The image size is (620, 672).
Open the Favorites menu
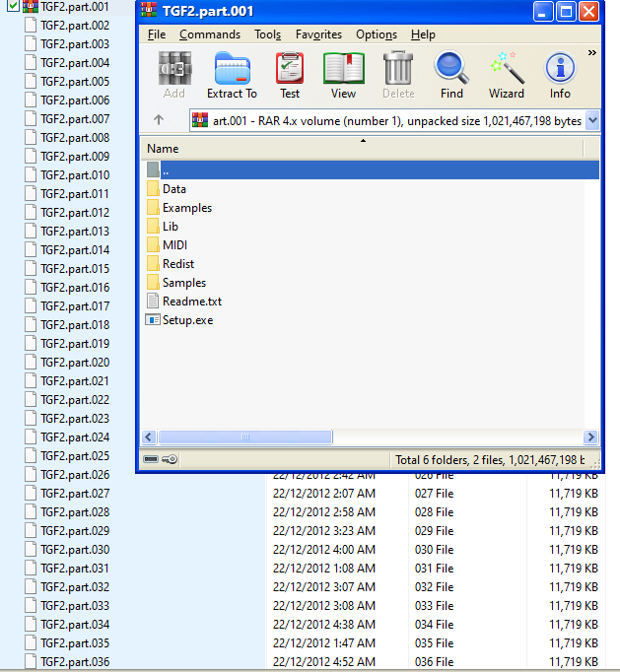(317, 34)
